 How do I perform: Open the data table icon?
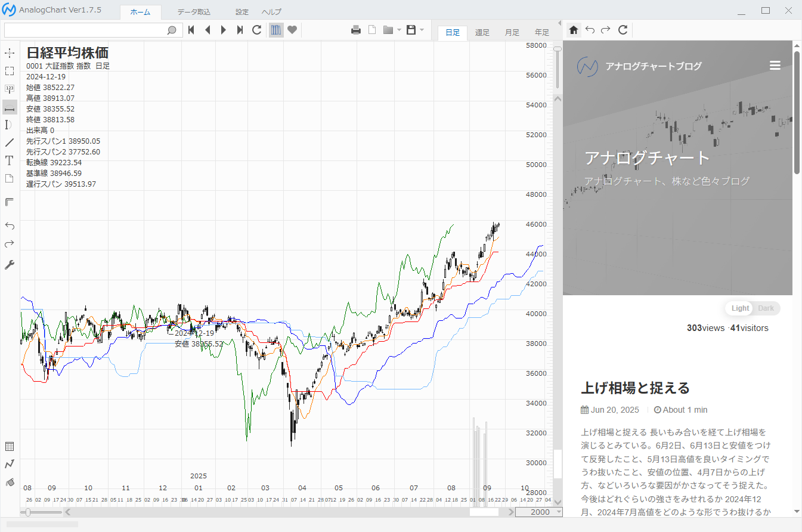coord(10,447)
